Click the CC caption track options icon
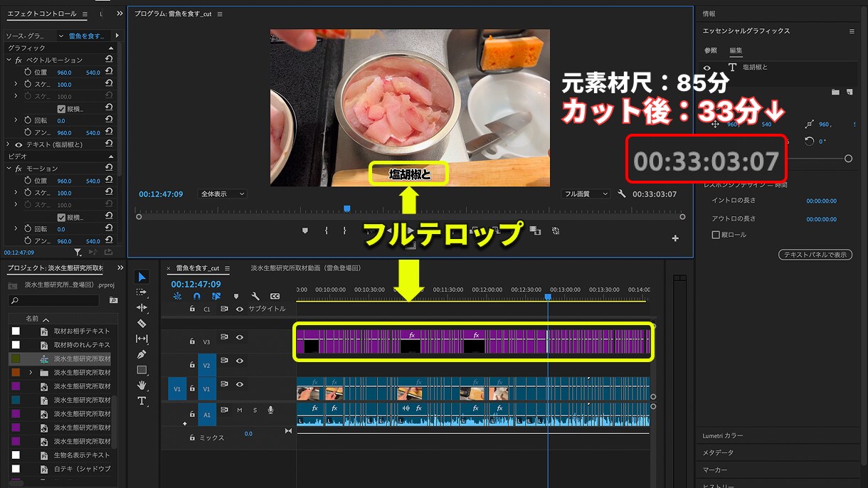This screenshot has height=488, width=868. (275, 296)
